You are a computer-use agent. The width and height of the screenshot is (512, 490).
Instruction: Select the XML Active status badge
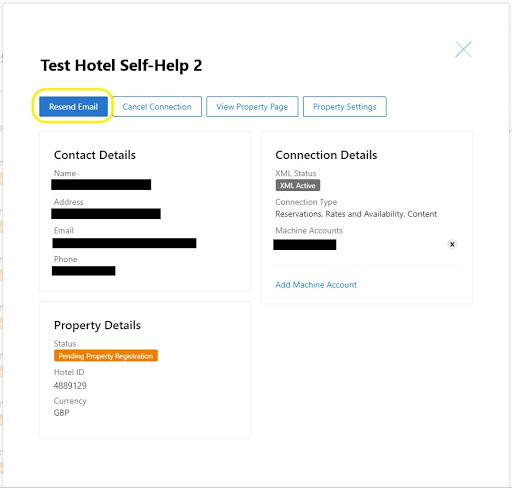tap(298, 185)
